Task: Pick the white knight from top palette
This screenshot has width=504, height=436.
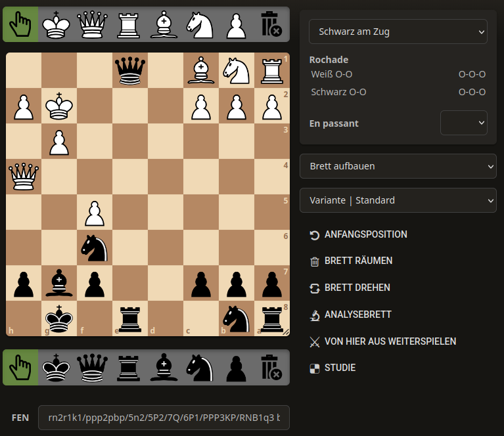Action: pos(199,24)
